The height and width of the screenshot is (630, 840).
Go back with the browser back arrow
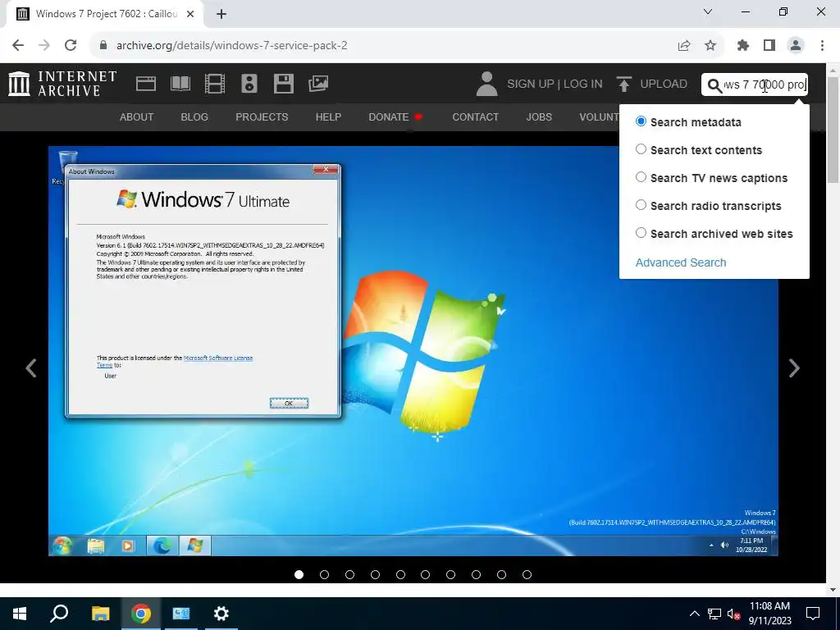18,45
